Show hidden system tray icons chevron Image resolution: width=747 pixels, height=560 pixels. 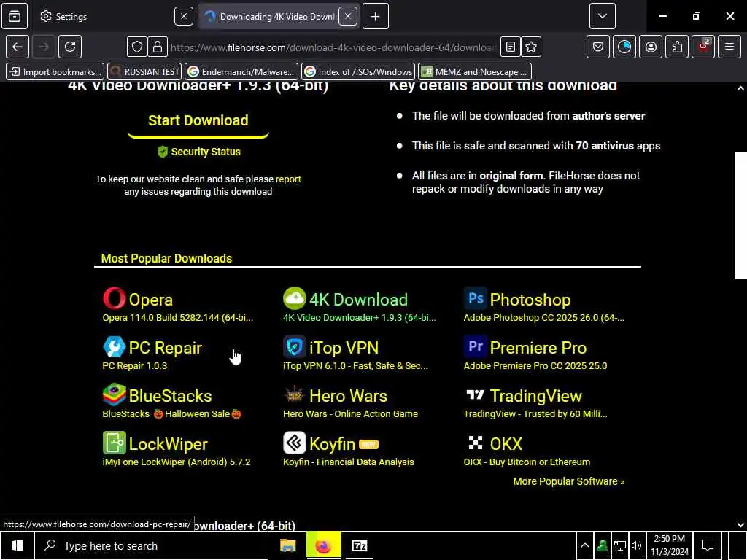click(x=584, y=545)
